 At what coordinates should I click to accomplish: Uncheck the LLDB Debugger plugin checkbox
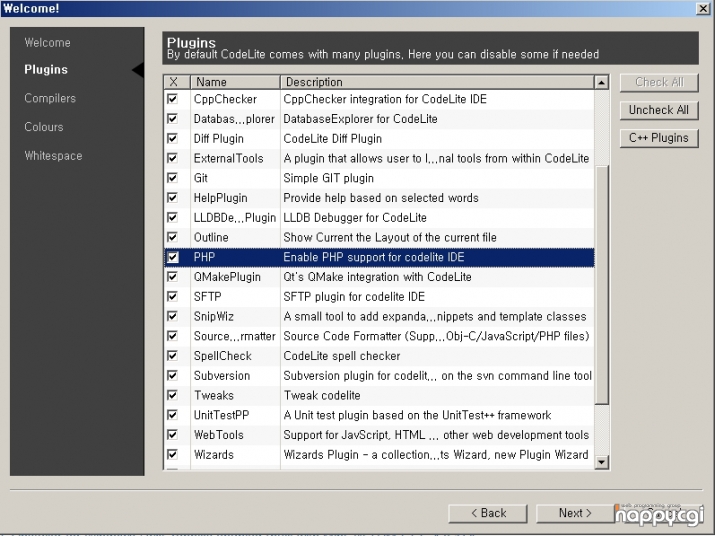click(172, 217)
